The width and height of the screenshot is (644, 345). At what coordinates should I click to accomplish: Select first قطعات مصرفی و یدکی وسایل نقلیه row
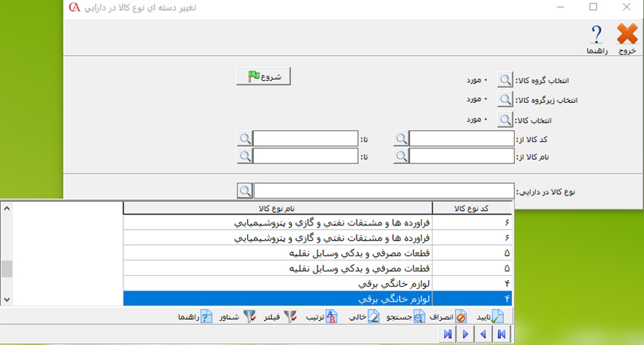click(x=317, y=254)
